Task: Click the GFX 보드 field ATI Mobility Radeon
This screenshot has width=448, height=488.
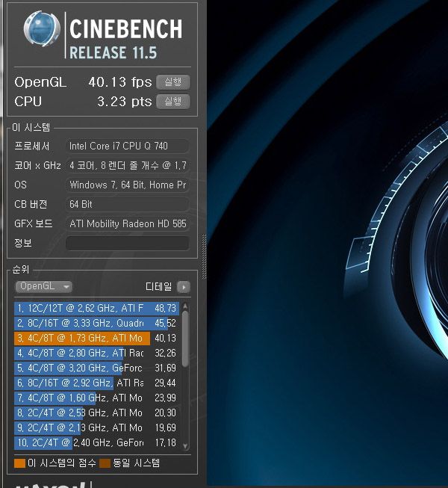Action: pos(128,223)
